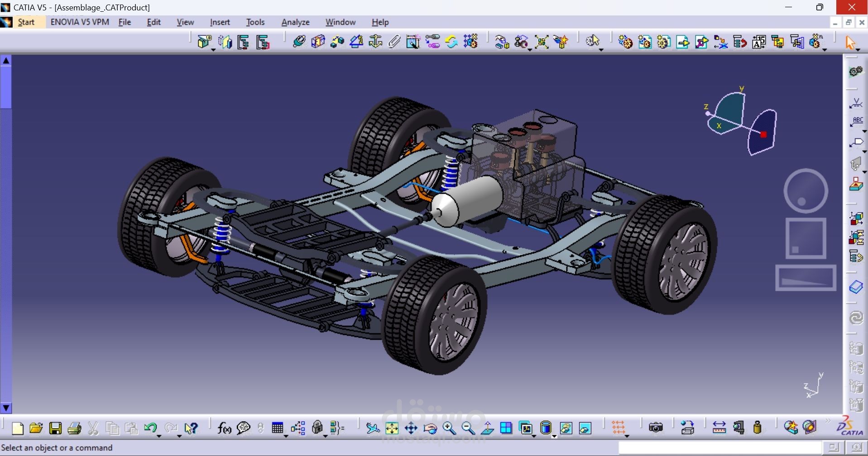
Task: Click the scroll up arrow on left scrollbar
Action: tap(6, 60)
